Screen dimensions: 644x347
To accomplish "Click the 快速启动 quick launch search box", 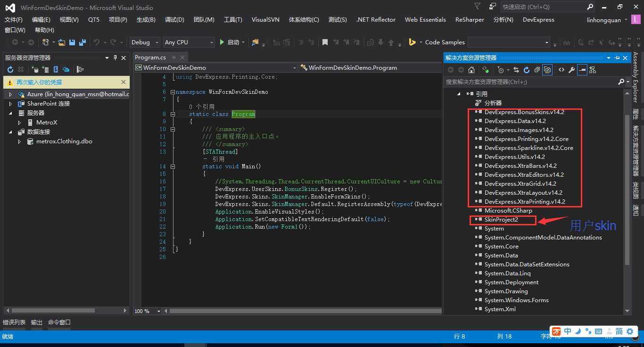I will point(548,7).
